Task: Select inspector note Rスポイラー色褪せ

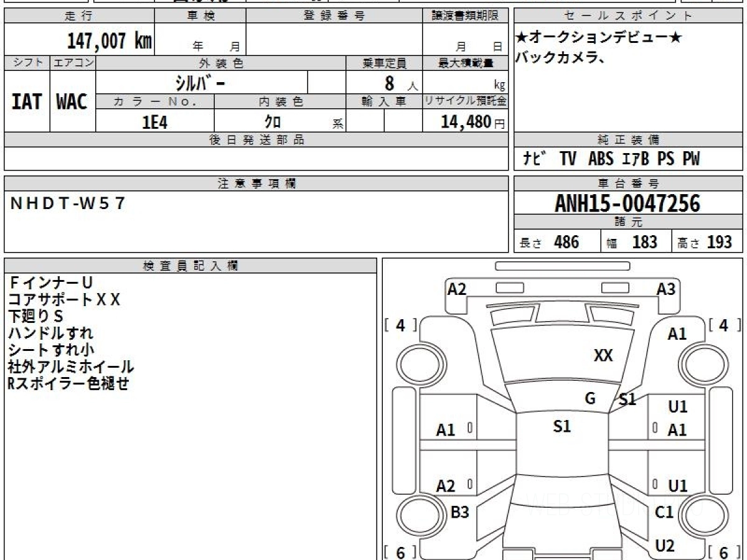Action: (68, 384)
